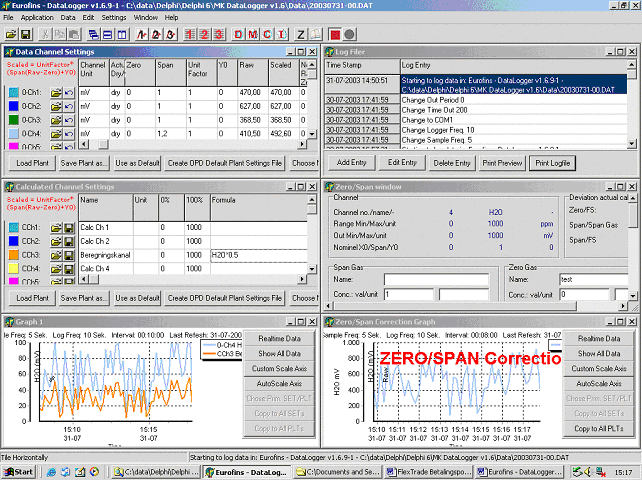Click AutoScale Axis in Zero/Span Correction Graph
642x482 pixels.
click(x=599, y=384)
